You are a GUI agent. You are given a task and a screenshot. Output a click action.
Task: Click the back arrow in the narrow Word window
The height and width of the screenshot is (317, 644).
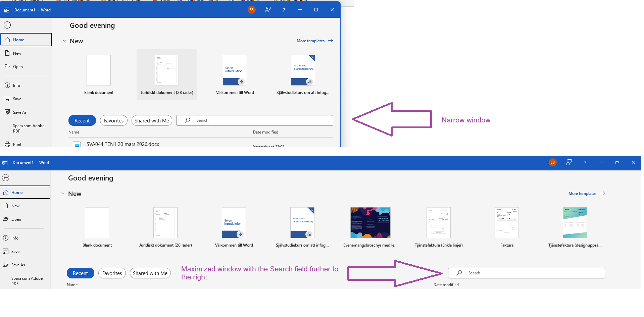point(7,25)
